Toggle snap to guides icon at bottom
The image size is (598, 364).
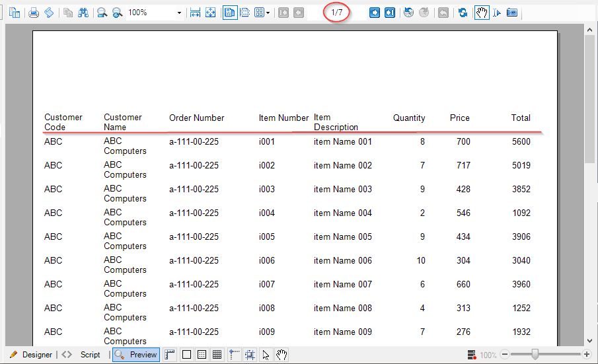pos(235,355)
